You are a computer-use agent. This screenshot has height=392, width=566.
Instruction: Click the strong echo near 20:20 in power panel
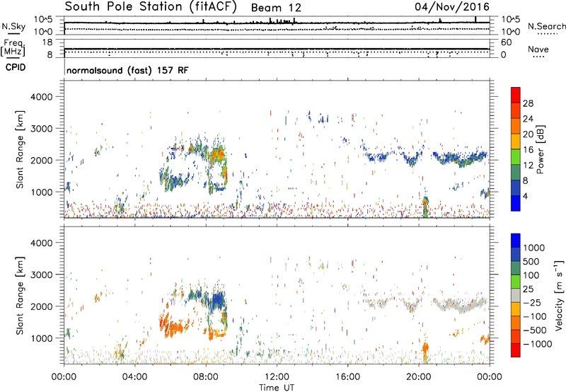[x=426, y=205]
